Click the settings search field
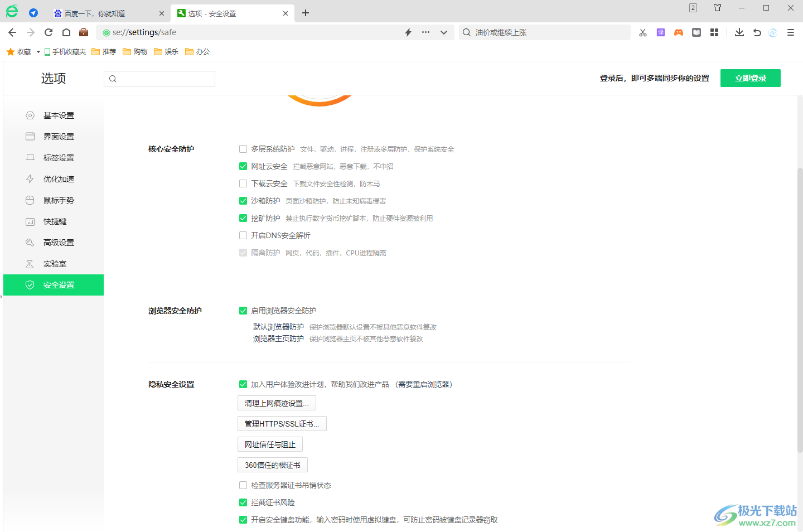The height and width of the screenshot is (532, 803). (x=159, y=79)
